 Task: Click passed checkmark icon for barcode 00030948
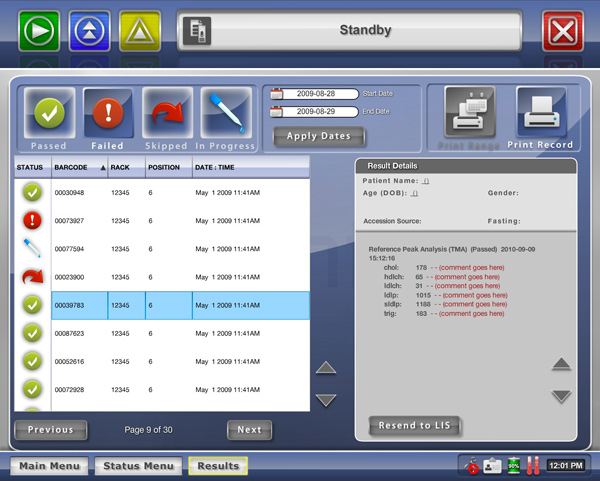pyautogui.click(x=33, y=192)
